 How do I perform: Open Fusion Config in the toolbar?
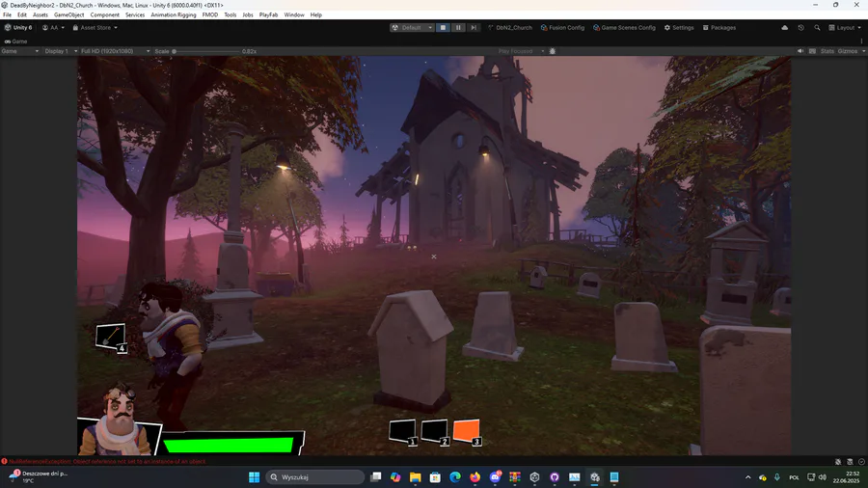point(562,28)
